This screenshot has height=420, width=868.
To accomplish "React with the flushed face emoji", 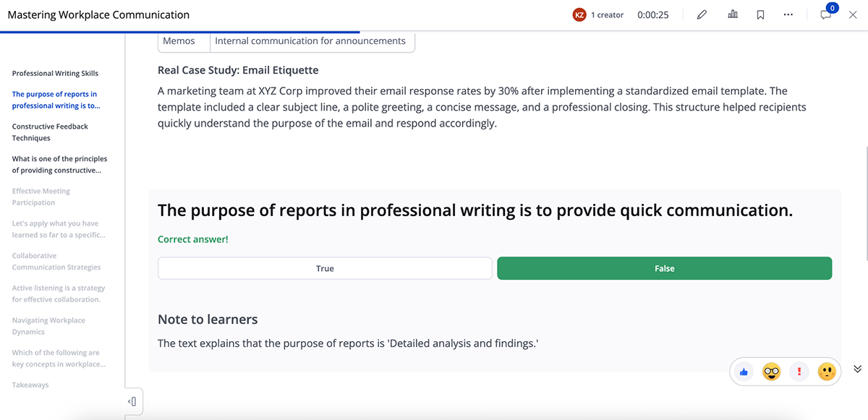I will 826,371.
